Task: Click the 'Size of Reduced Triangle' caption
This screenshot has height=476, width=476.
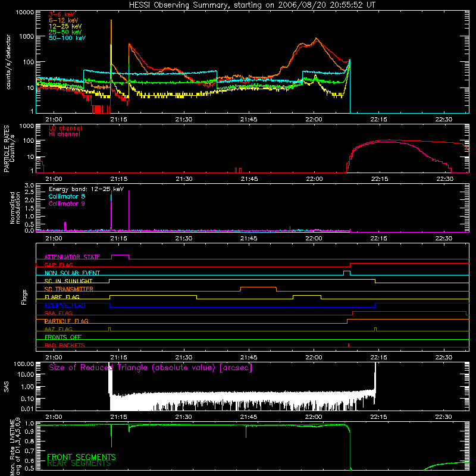Action: [x=151, y=368]
